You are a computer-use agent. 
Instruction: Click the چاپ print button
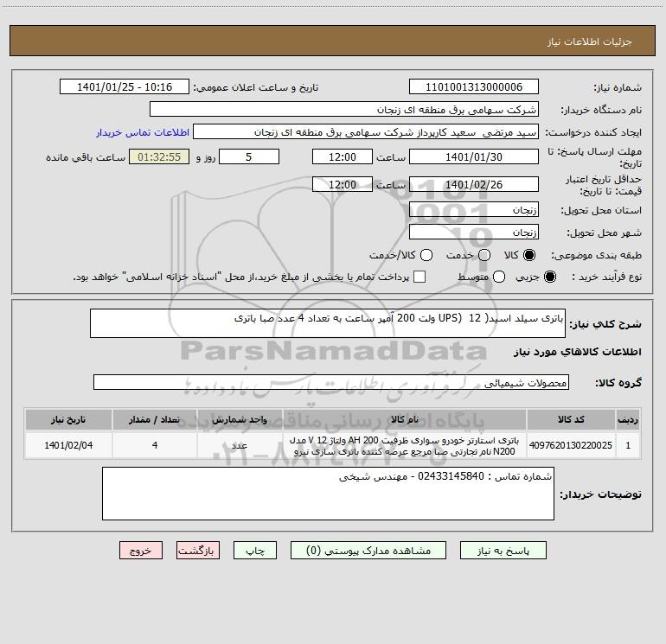point(255,551)
